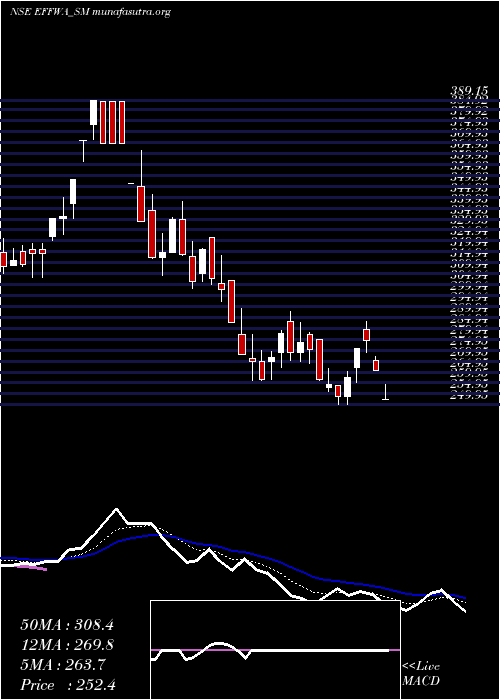The height and width of the screenshot is (700, 500).
Task: Click the 12MA : 269.8 value
Action: [67, 645]
